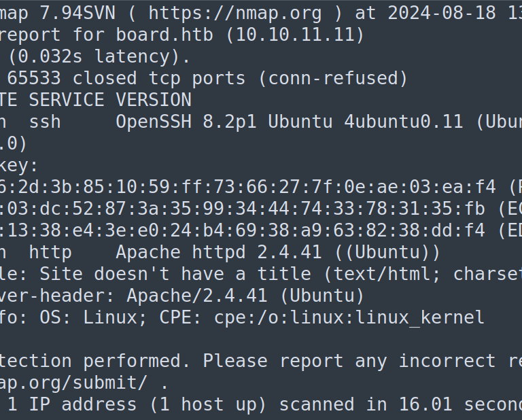Click the conn-refused text in parentheses
Image resolution: width=522 pixels, height=420 pixels.
pos(333,78)
